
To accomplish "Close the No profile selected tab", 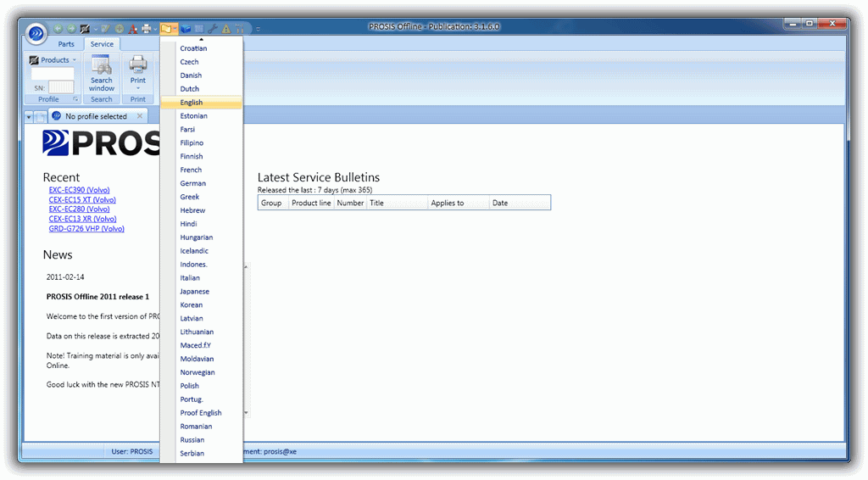I will 140,116.
